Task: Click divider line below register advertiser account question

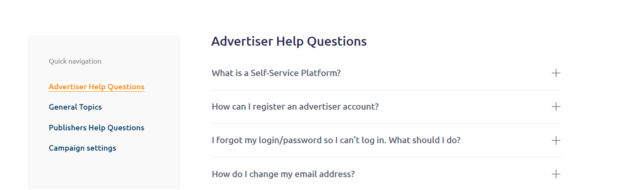Action: click(386, 124)
